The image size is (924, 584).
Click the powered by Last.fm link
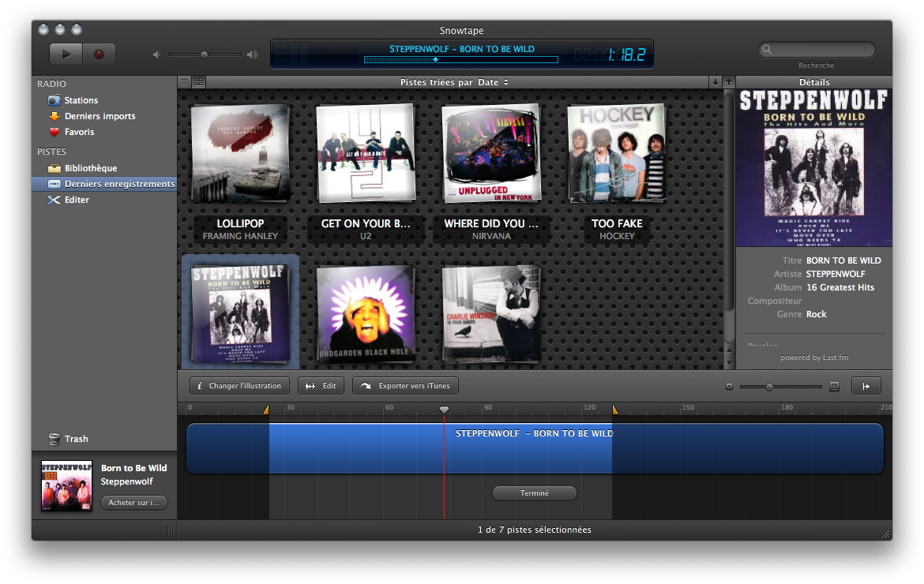pos(814,358)
